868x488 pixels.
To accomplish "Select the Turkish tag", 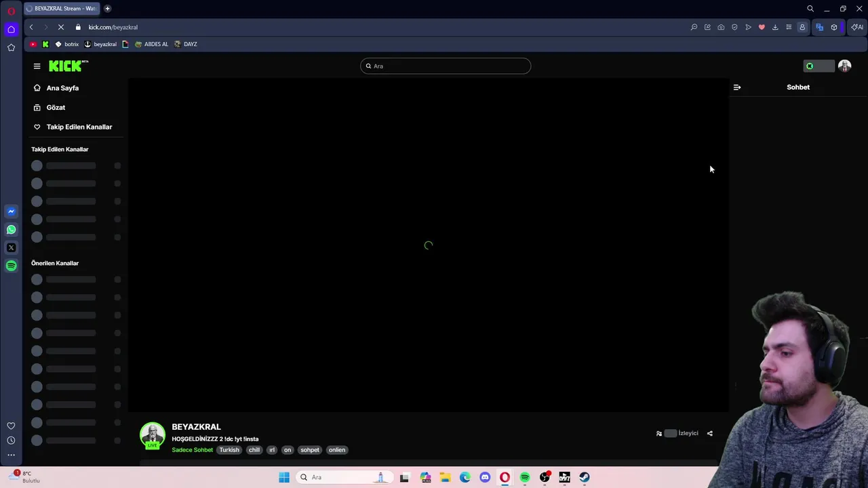I will (229, 450).
